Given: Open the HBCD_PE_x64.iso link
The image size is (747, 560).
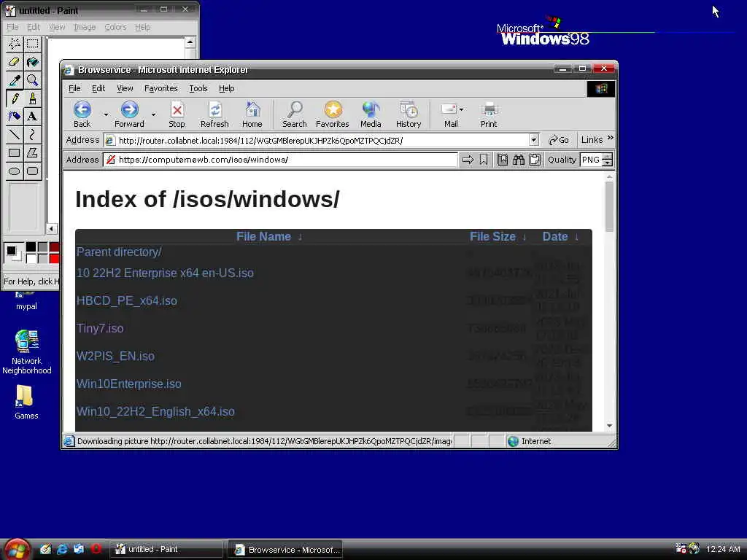Looking at the screenshot, I should [127, 301].
